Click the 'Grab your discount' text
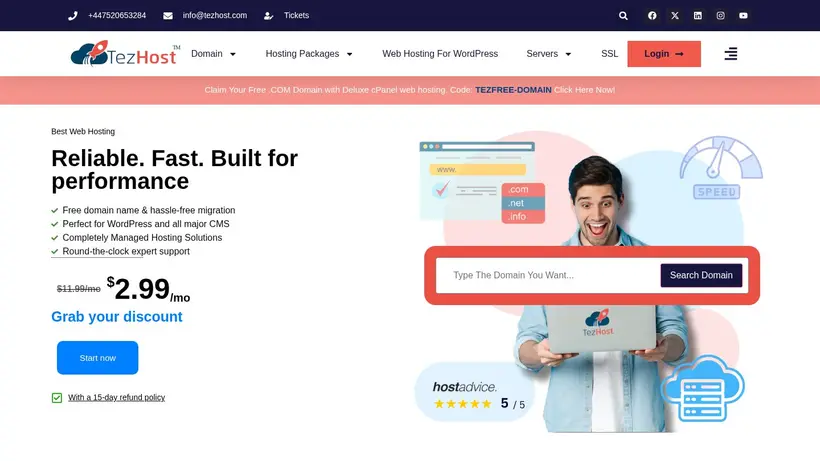Image resolution: width=820 pixels, height=461 pixels. tap(117, 317)
